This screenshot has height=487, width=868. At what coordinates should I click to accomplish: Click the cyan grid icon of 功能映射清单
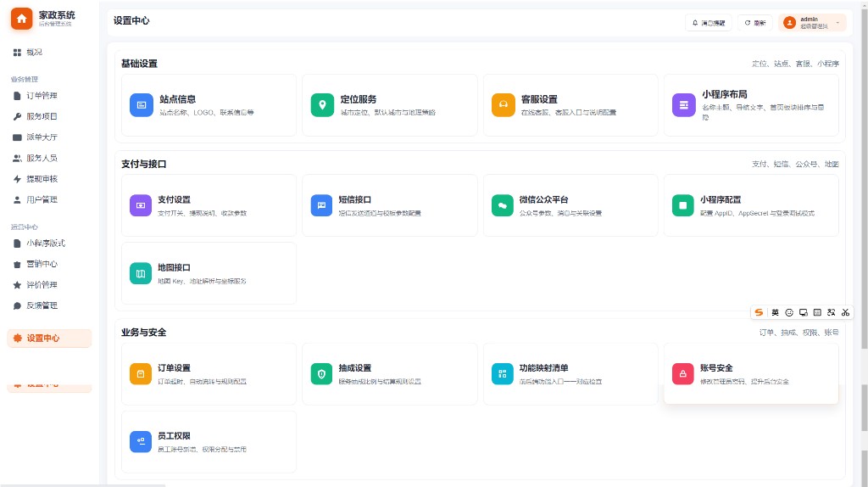coord(502,374)
